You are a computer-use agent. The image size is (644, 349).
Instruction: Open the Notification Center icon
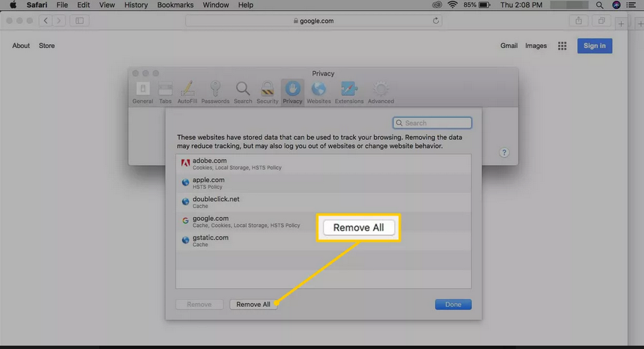(631, 5)
